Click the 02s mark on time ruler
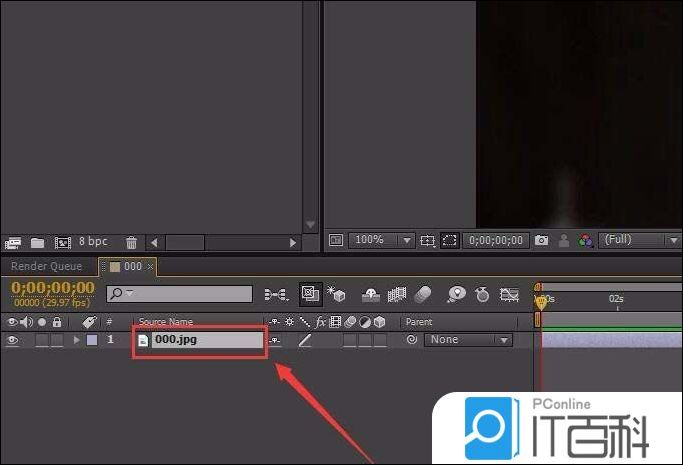The image size is (683, 465). pyautogui.click(x=616, y=299)
